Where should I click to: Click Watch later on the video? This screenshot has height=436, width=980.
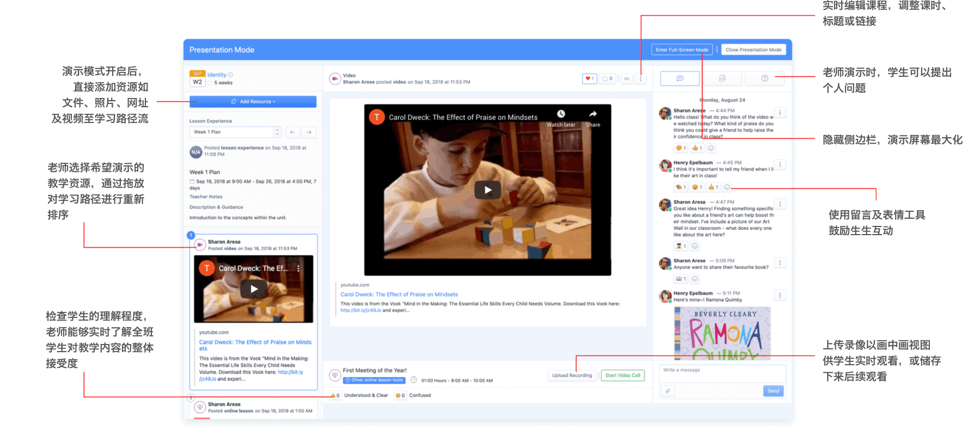coord(561,118)
